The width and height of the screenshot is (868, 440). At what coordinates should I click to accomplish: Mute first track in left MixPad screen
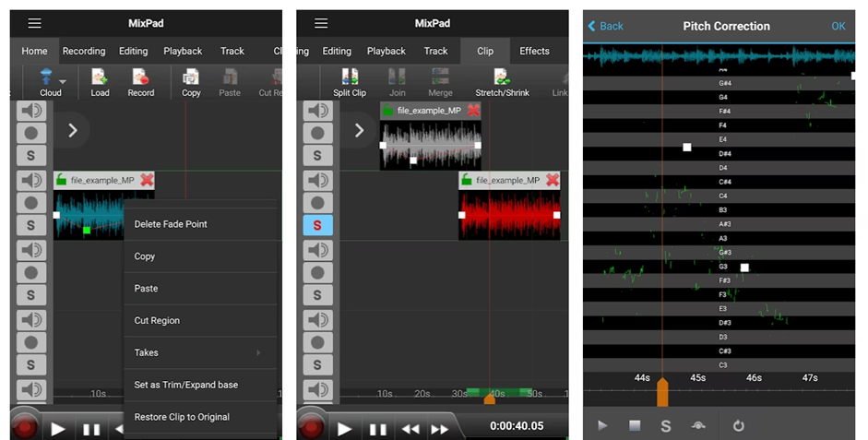pyautogui.click(x=31, y=111)
